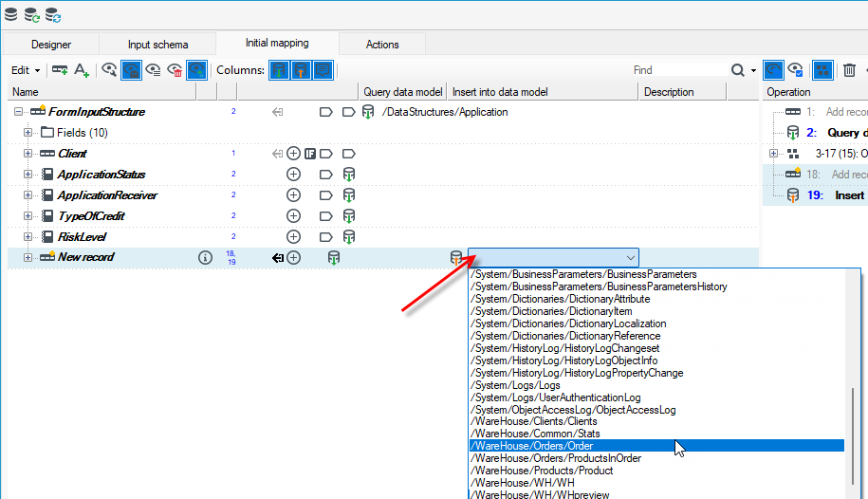
Task: Expand the Client node
Action: (28, 154)
